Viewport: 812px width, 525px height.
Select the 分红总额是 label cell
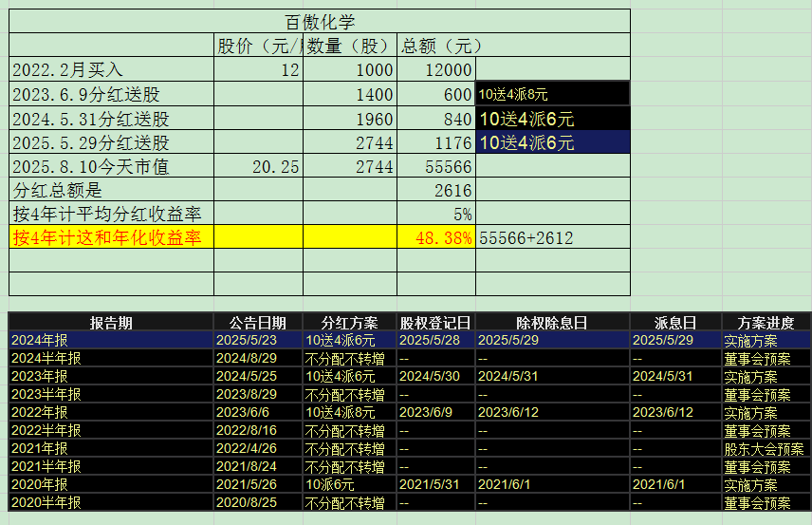[111, 190]
